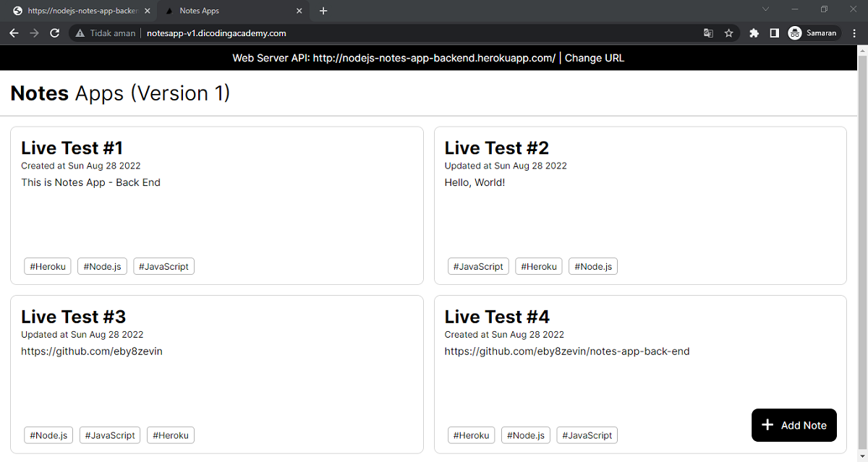Screen dimensions: 868x462
Task: Click the translate page icon
Action: tap(708, 33)
